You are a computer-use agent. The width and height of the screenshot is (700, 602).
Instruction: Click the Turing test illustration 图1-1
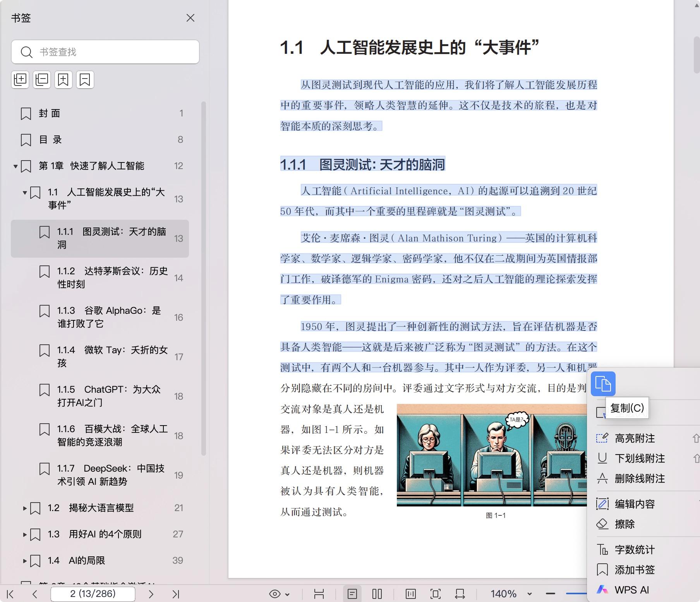[x=492, y=455]
